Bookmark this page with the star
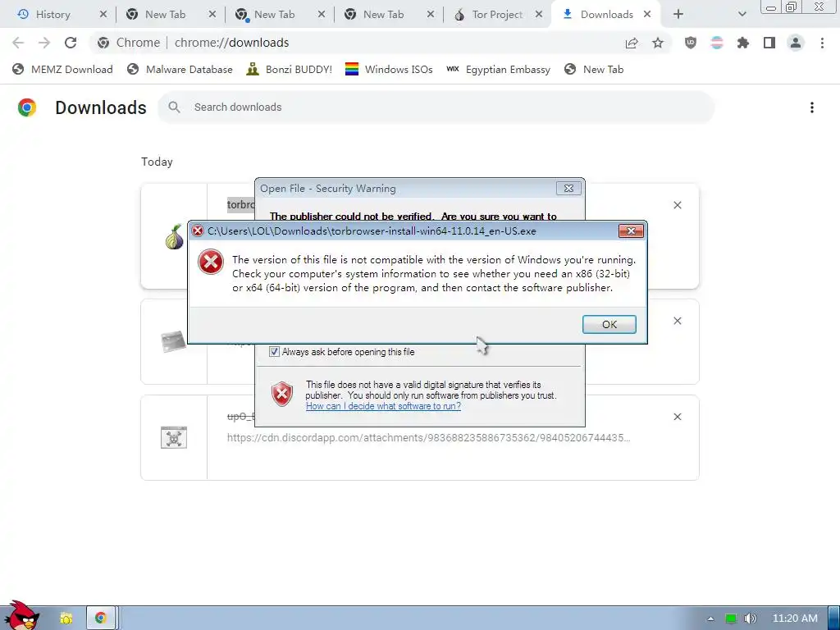 658,43
